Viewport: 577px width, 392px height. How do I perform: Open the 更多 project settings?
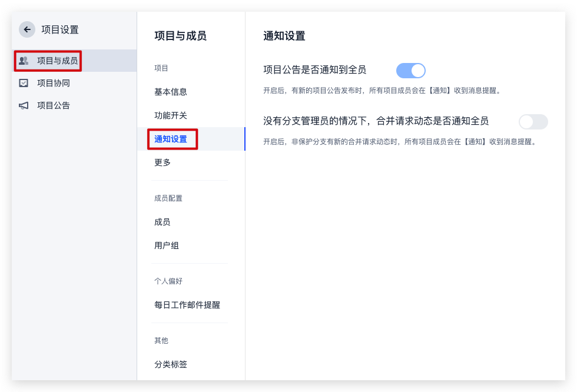coord(163,162)
